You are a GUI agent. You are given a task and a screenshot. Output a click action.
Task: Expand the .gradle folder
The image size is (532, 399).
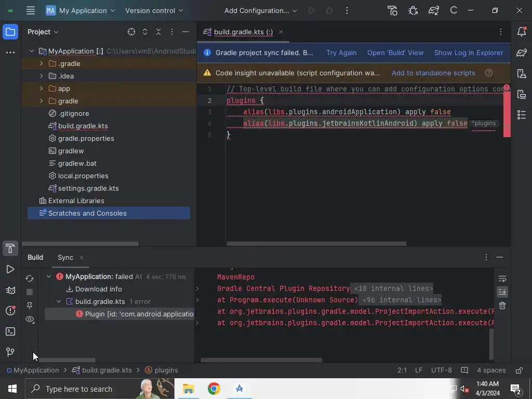tap(42, 63)
